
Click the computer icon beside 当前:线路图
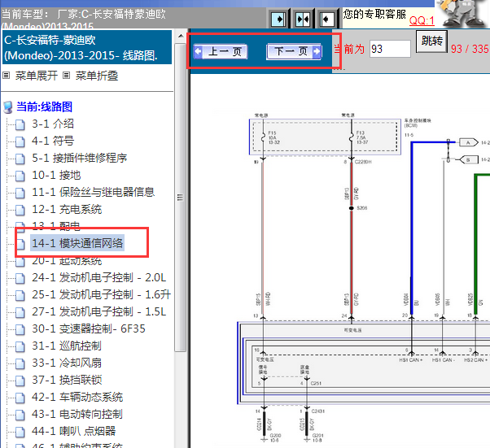click(8, 107)
